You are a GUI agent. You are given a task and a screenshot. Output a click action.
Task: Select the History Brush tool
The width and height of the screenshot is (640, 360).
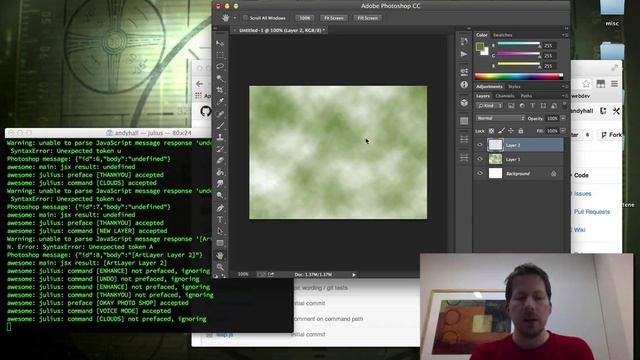point(220,149)
